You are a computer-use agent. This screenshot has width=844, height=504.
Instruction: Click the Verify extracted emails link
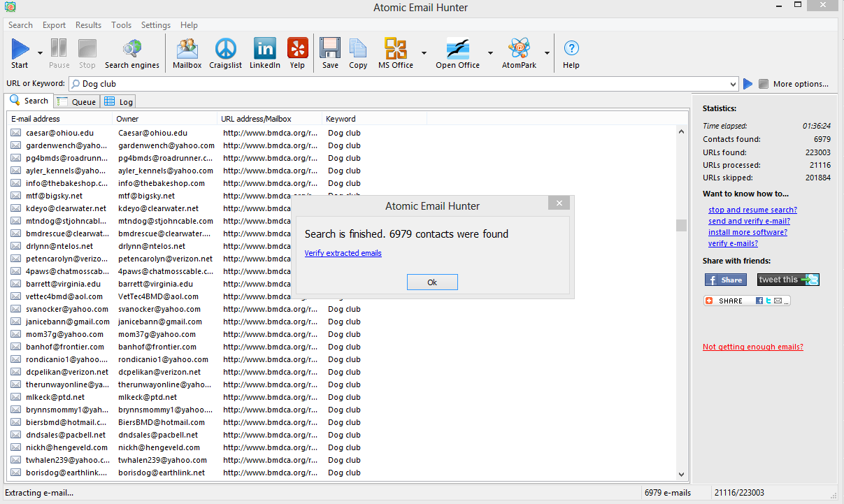tap(343, 253)
